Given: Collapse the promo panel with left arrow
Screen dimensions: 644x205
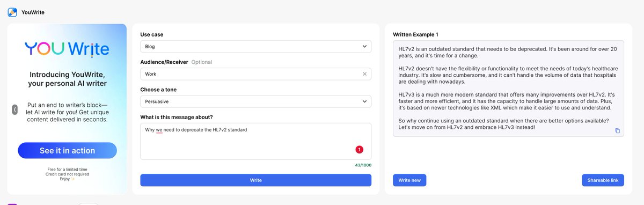Looking at the screenshot, I should [15, 109].
